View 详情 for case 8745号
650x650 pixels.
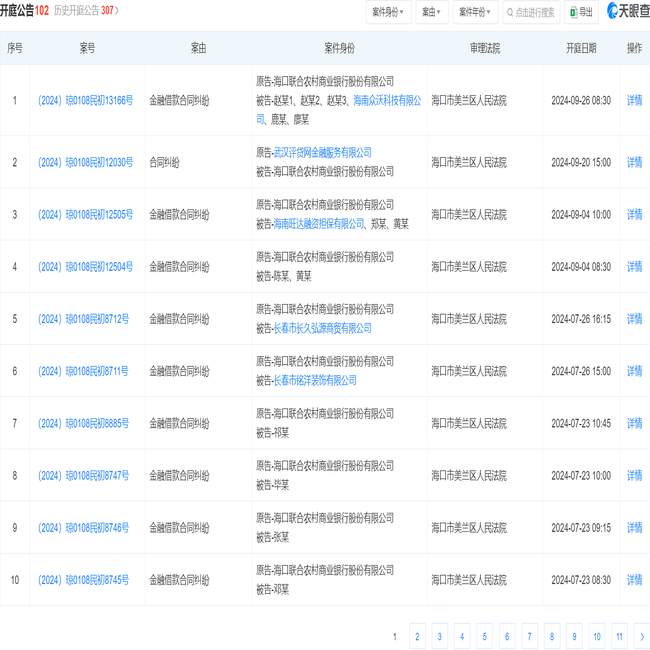tap(634, 580)
